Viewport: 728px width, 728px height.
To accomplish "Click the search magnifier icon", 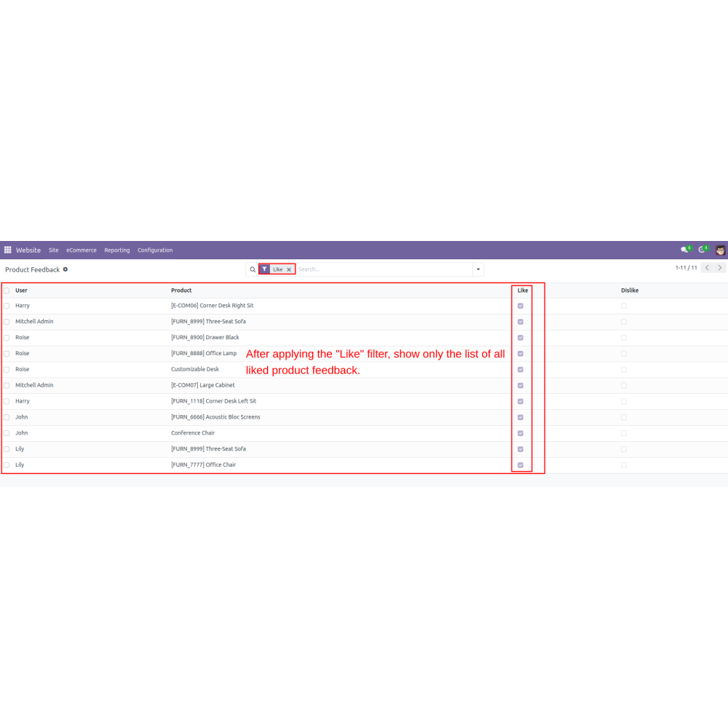I will (253, 269).
